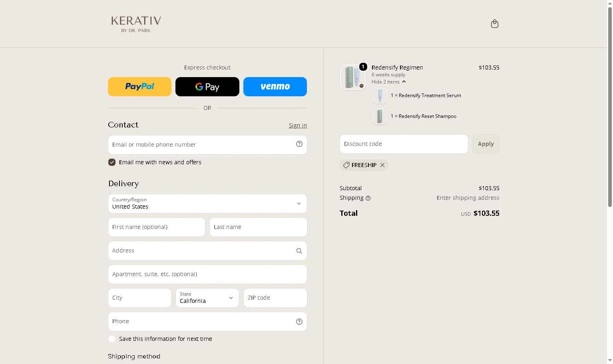Click the 6 weeks supply text

388,75
